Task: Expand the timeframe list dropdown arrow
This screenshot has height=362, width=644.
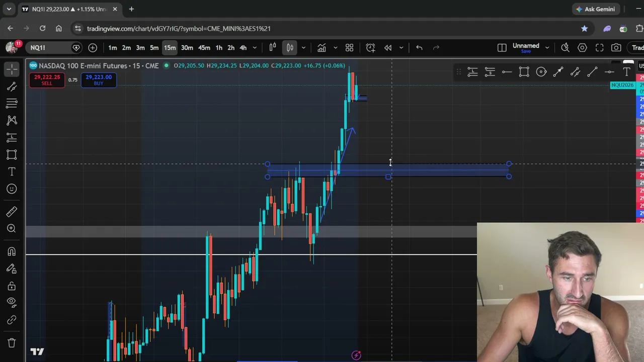Action: pyautogui.click(x=255, y=48)
